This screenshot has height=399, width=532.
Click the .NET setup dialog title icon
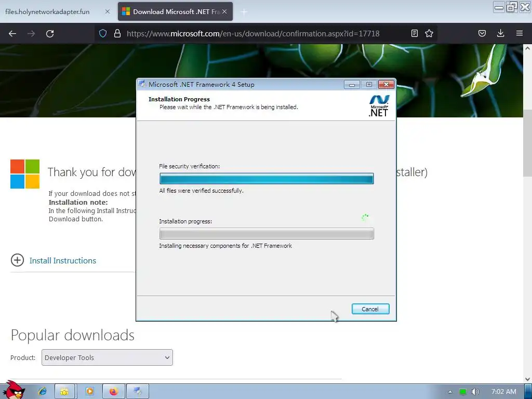[x=142, y=84]
